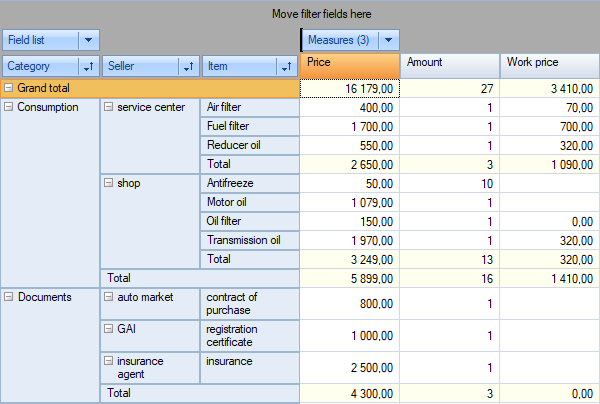The height and width of the screenshot is (404, 600).
Task: Click the Seller field sort icon
Action: click(187, 67)
